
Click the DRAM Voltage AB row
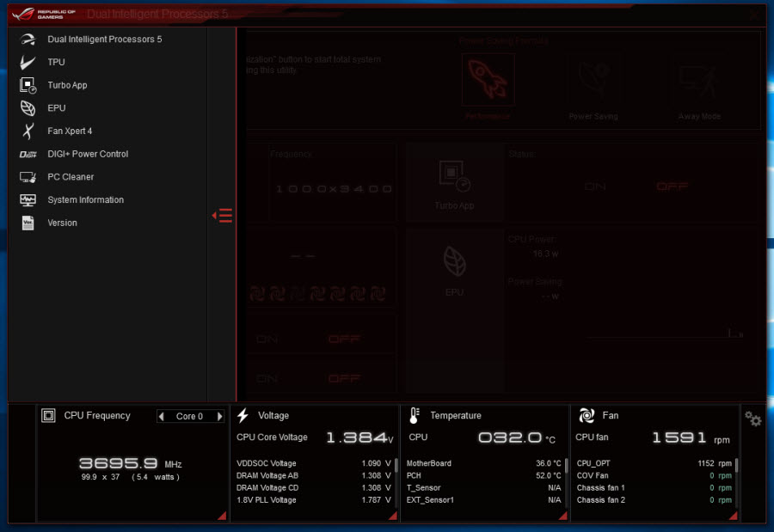[313, 476]
